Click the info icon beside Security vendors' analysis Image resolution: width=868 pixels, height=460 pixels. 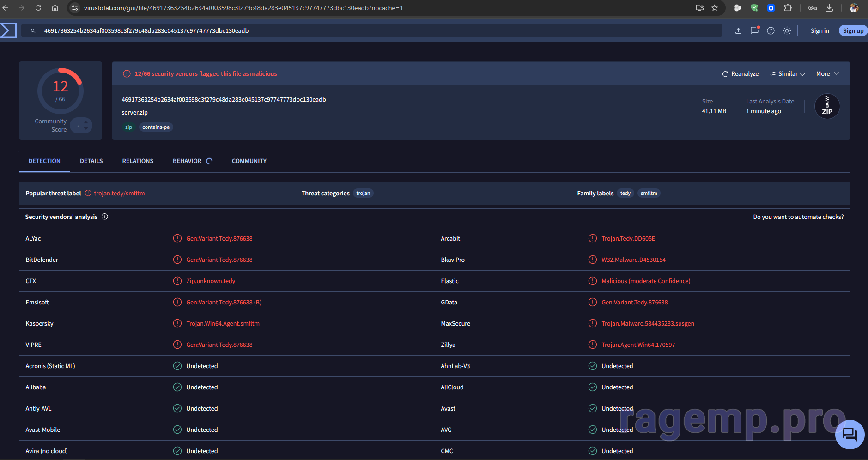pyautogui.click(x=105, y=217)
